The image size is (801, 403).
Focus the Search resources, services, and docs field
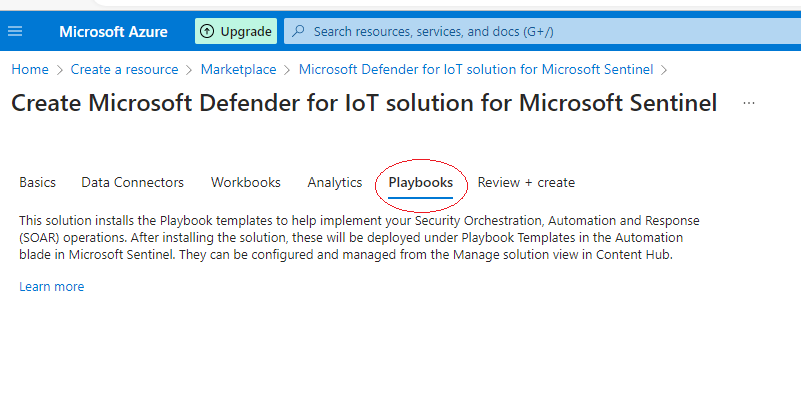[x=540, y=31]
